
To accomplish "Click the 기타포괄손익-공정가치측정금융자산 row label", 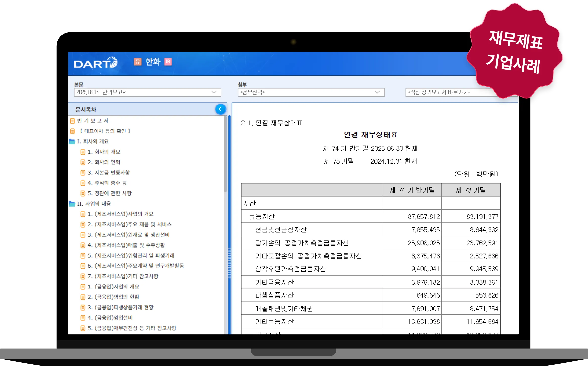I will [x=308, y=256].
